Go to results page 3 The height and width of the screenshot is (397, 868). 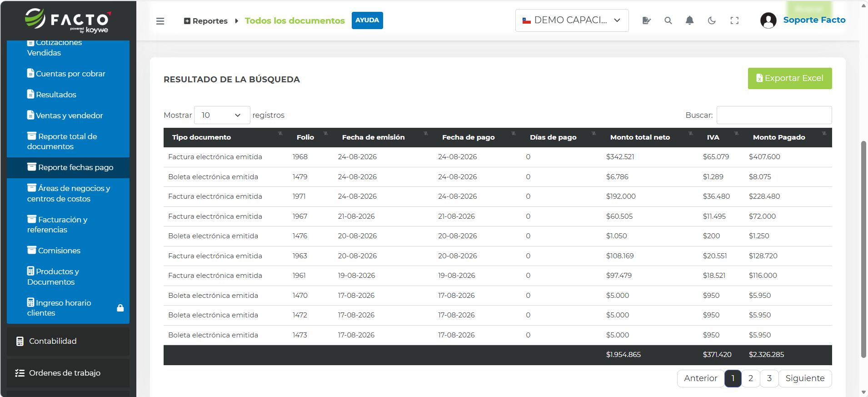tap(769, 378)
